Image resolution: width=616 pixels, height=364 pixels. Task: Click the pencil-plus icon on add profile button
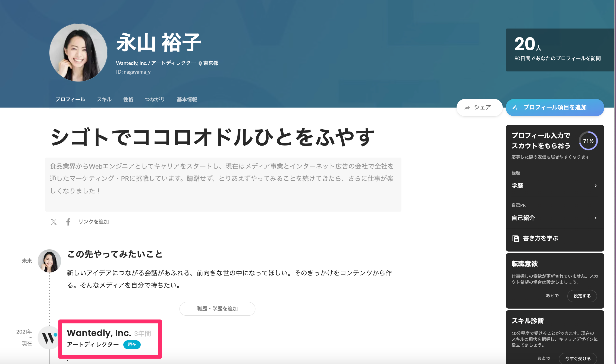click(515, 108)
